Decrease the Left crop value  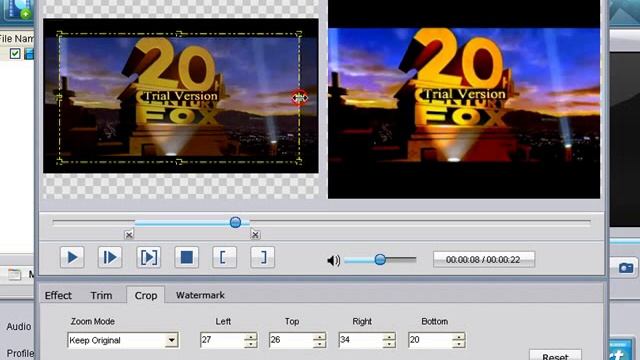(251, 344)
